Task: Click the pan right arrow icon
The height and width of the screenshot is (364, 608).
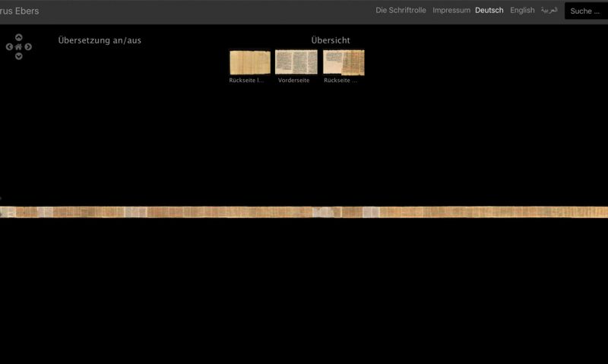Action: pos(28,47)
